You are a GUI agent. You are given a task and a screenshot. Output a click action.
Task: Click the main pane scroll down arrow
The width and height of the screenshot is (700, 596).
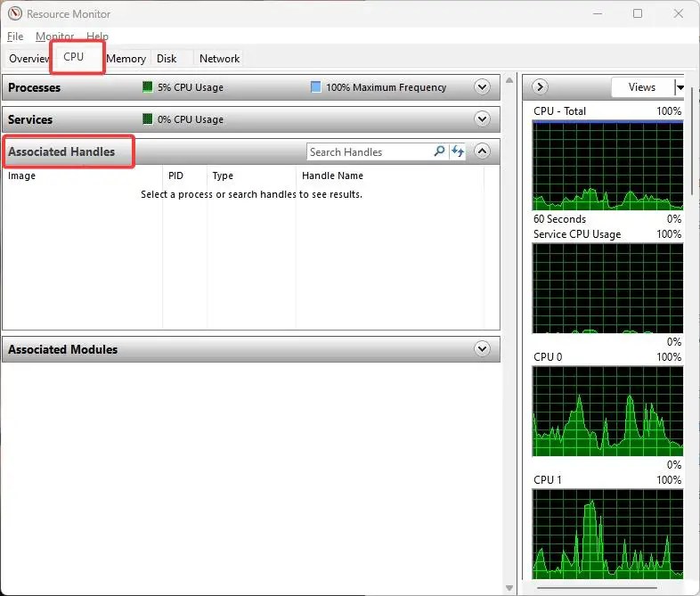(509, 588)
